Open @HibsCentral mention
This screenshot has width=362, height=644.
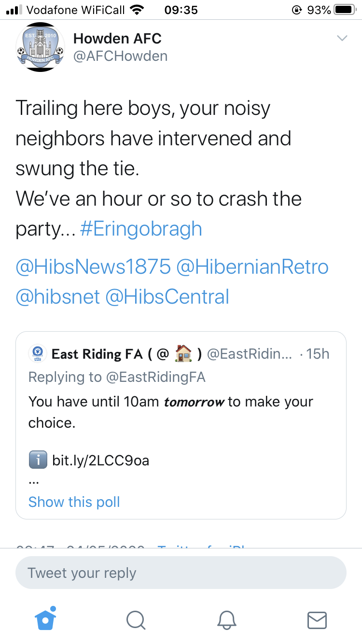tap(167, 296)
